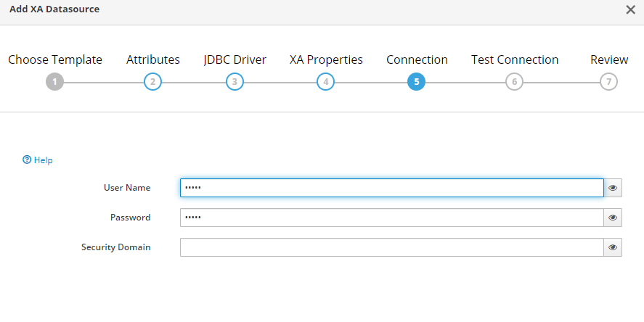Open the XA Properties step label
Image resolution: width=644 pixels, height=322 pixels.
(326, 59)
